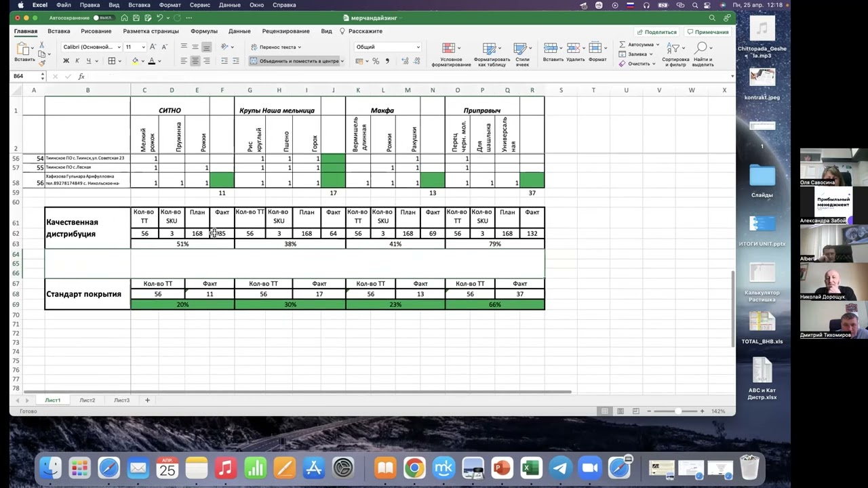Click the Cut scissors icon
This screenshot has height=488, width=868.
(x=41, y=45)
